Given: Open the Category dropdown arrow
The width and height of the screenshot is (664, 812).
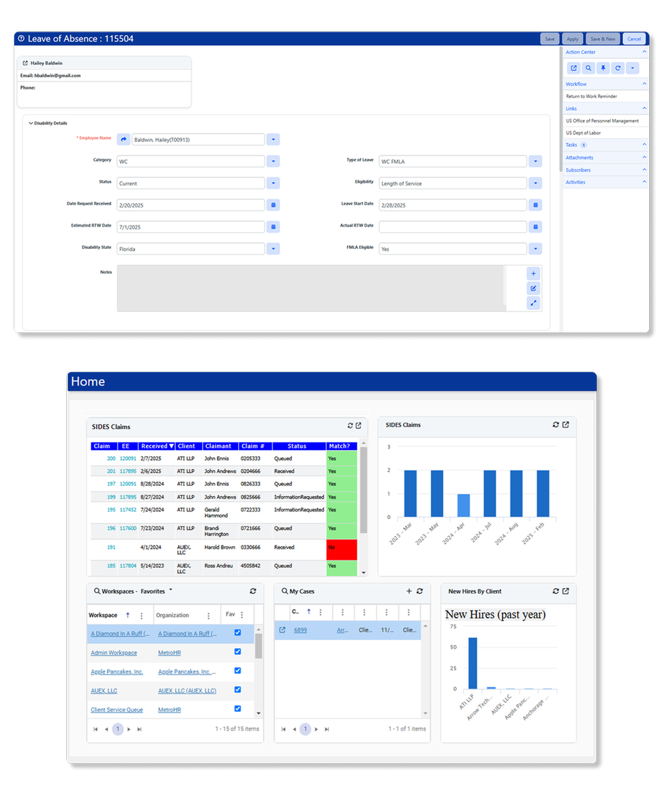Looking at the screenshot, I should (273, 160).
